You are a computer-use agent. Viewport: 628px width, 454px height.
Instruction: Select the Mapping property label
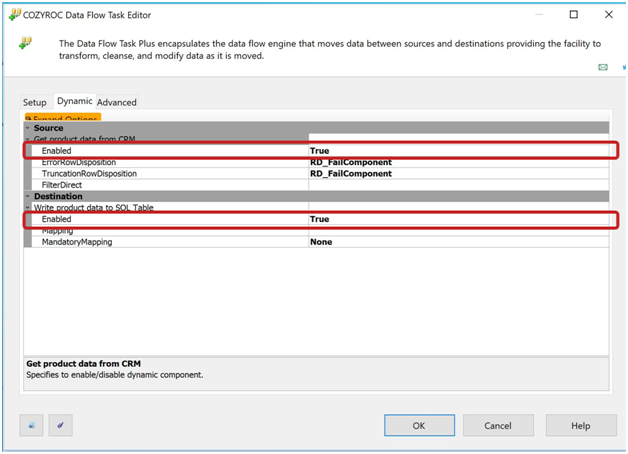[57, 231]
